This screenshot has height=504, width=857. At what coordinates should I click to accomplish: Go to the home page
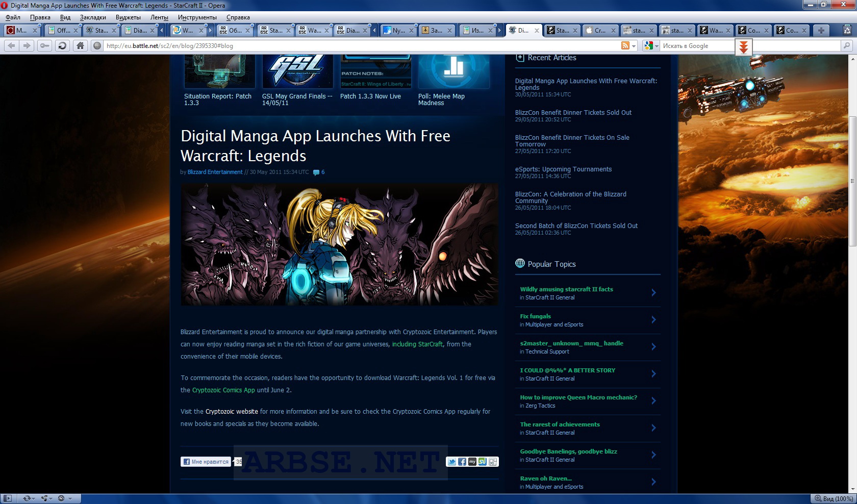[80, 46]
